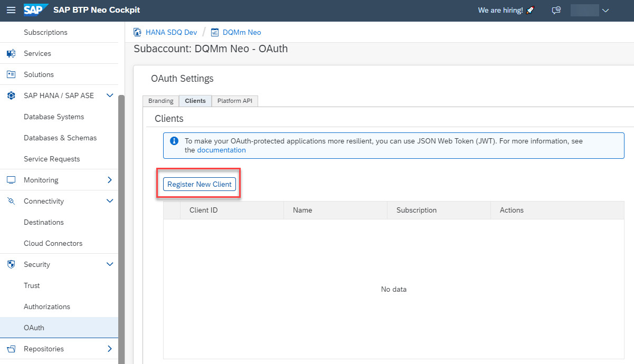Image resolution: width=634 pixels, height=364 pixels.
Task: Click the Services sidebar icon
Action: 11,53
